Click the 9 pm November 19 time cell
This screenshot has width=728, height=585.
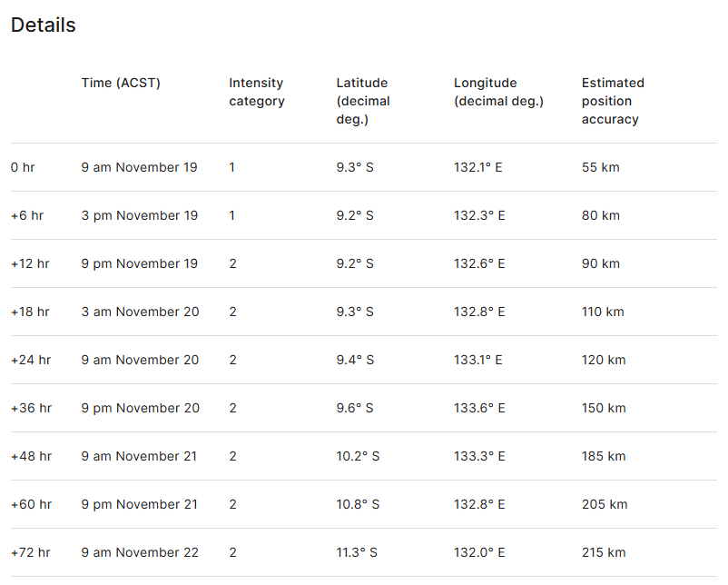pyautogui.click(x=139, y=263)
